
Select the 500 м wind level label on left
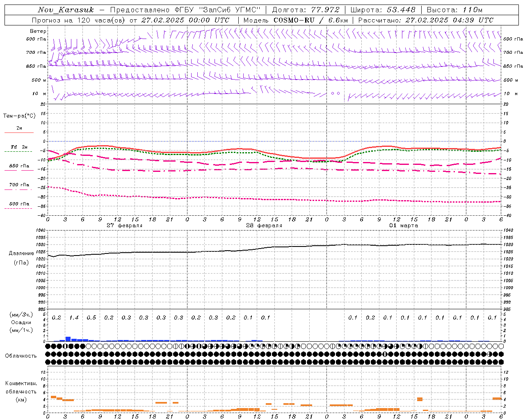coord(39,80)
